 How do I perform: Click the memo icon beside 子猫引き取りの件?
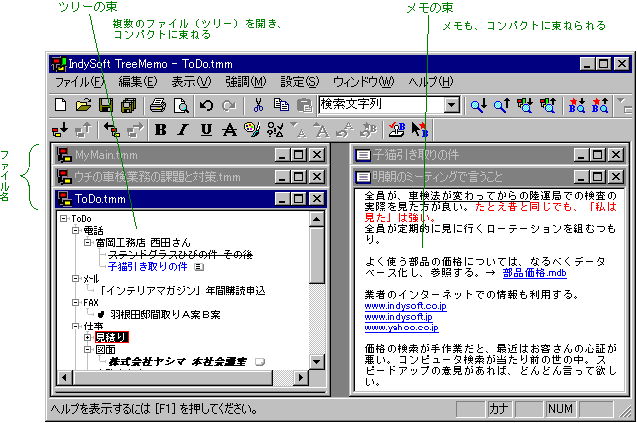click(x=199, y=267)
